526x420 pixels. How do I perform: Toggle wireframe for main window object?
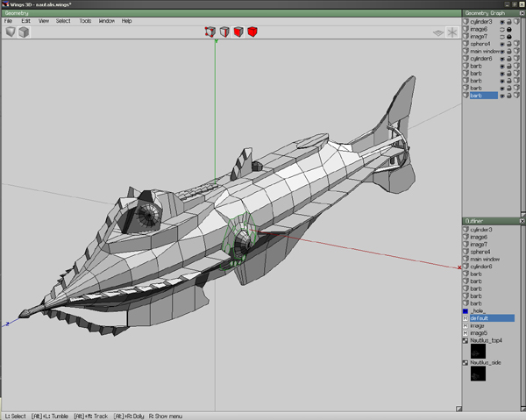coord(517,51)
